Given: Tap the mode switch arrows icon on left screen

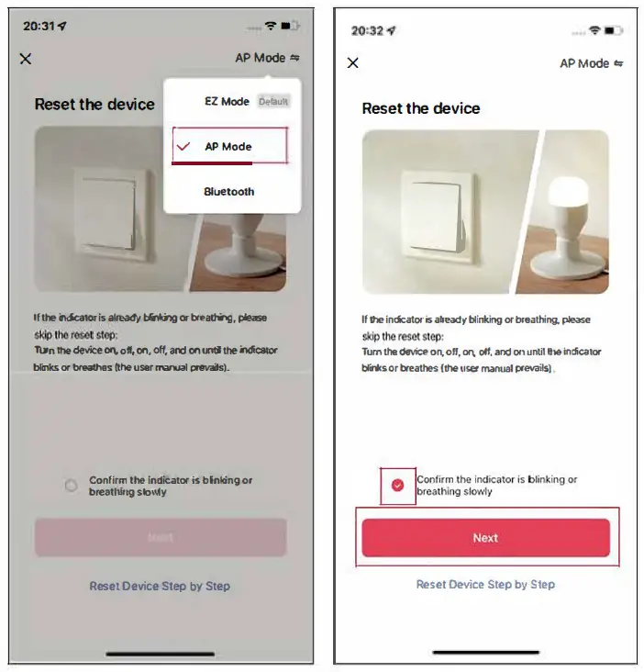Looking at the screenshot, I should click(x=294, y=58).
